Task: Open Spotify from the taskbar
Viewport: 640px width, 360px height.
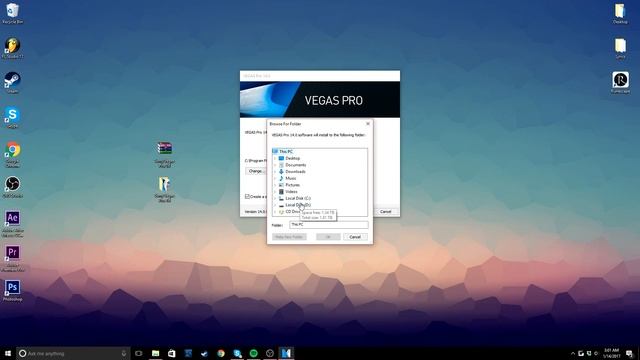Action: click(x=253, y=353)
